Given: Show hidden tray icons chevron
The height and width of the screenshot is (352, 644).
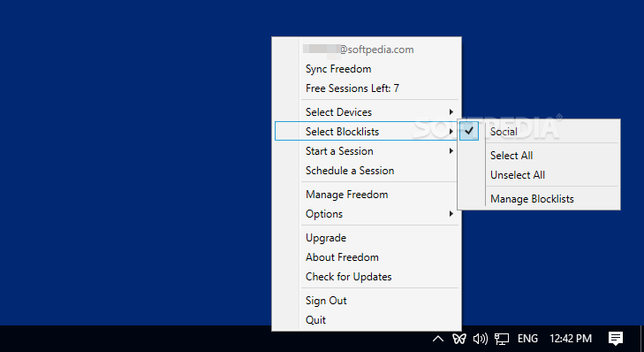Looking at the screenshot, I should tap(438, 339).
